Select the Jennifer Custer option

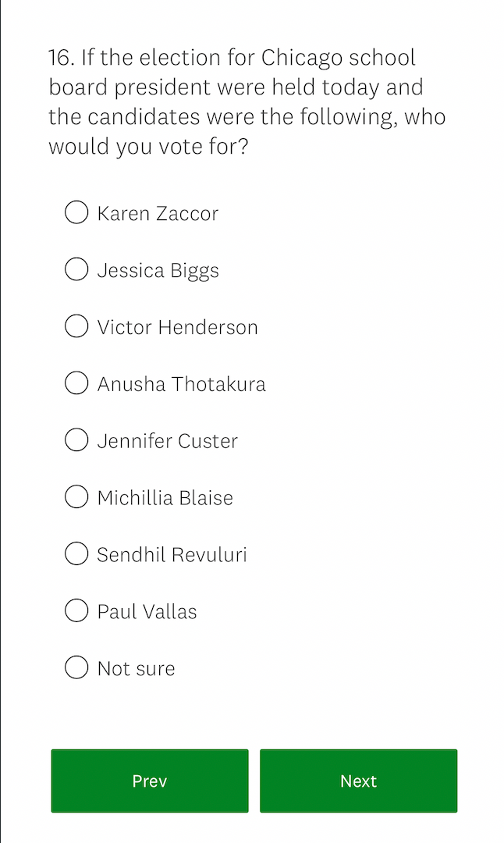click(76, 439)
